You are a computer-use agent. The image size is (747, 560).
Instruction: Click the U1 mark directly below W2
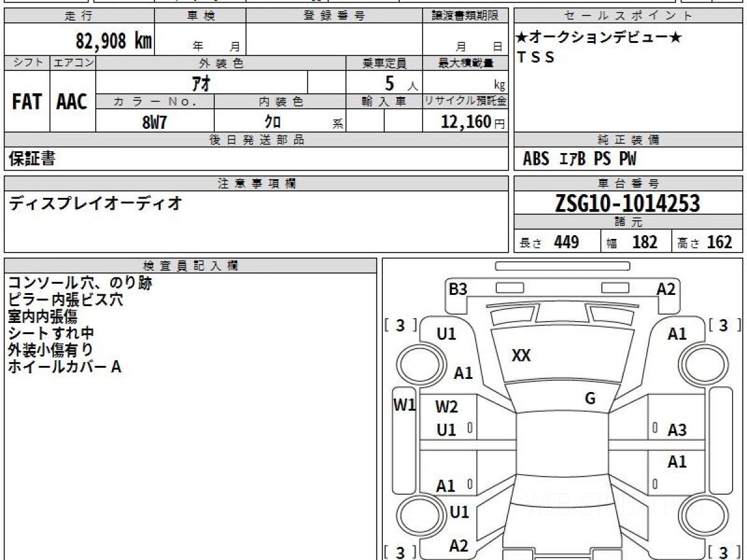pyautogui.click(x=446, y=429)
